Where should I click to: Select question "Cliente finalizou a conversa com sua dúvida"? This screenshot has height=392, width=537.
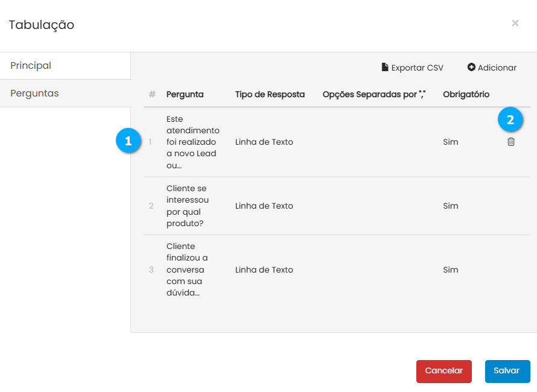pyautogui.click(x=187, y=270)
